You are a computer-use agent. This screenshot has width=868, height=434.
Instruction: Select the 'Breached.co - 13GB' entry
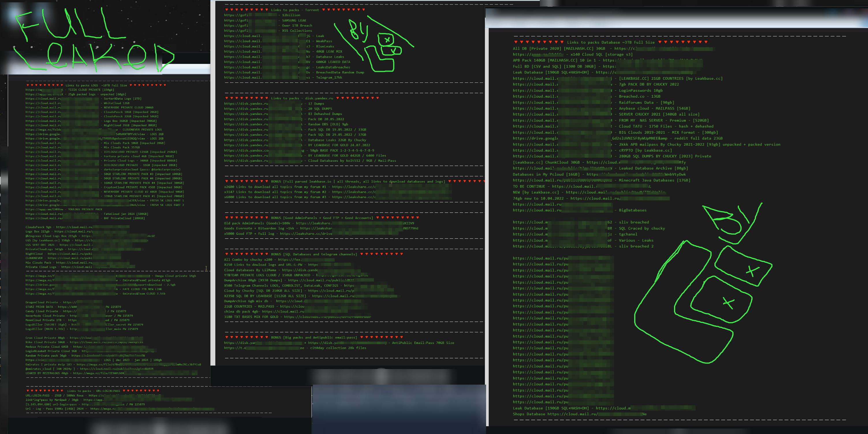pos(587,96)
